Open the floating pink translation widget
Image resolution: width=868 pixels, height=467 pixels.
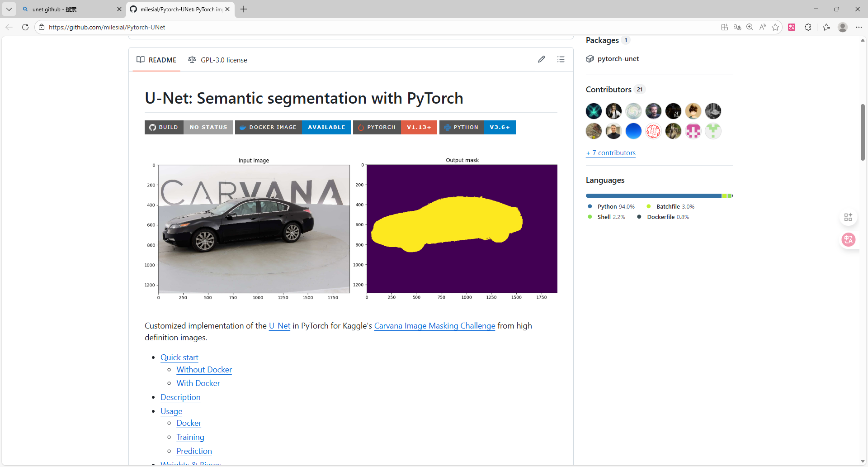(848, 239)
